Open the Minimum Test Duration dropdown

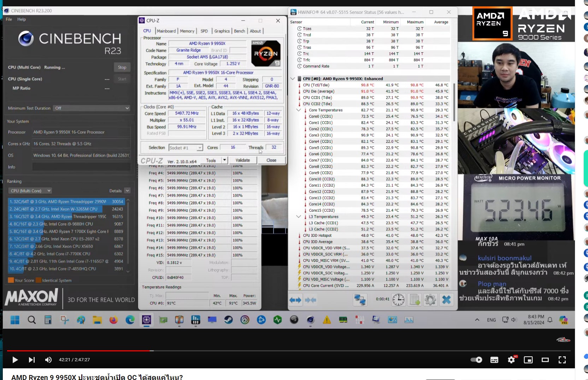click(x=92, y=108)
